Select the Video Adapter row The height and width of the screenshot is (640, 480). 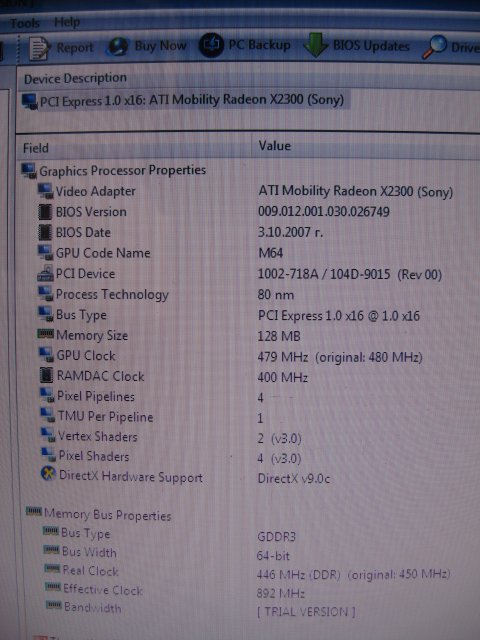point(245,191)
